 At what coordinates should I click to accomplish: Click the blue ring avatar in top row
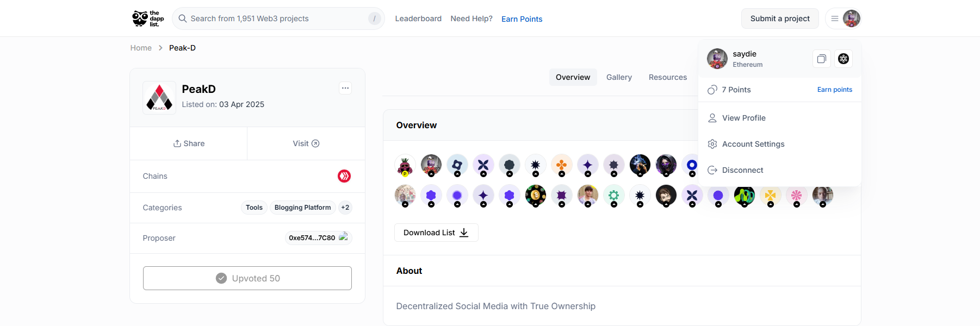click(x=691, y=165)
